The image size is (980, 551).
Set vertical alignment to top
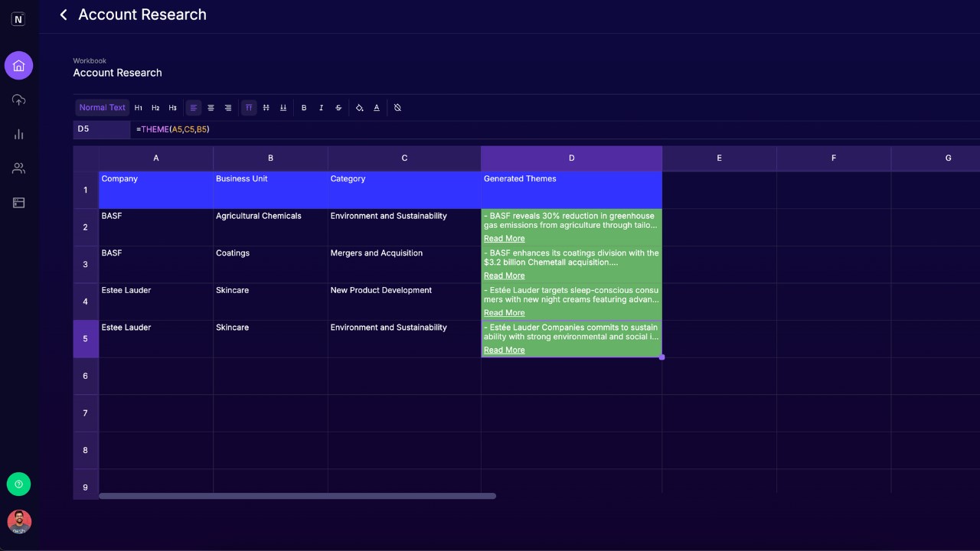tap(249, 108)
